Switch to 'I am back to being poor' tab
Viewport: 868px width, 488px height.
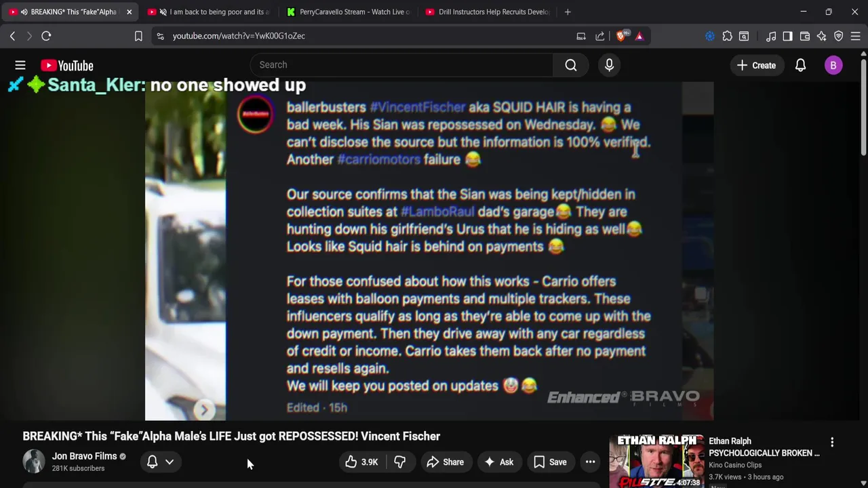(209, 12)
